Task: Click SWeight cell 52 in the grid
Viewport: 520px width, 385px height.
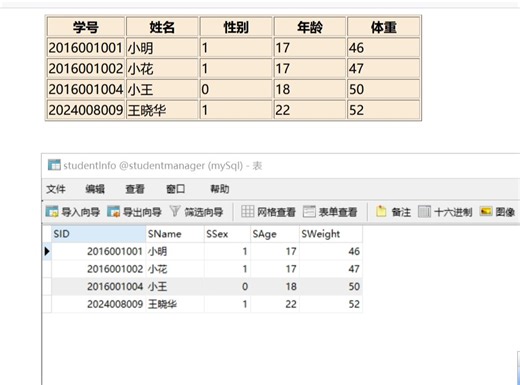Action: tap(331, 304)
